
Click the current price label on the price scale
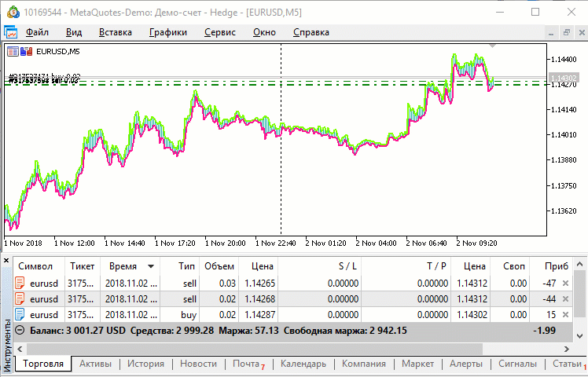click(565, 78)
